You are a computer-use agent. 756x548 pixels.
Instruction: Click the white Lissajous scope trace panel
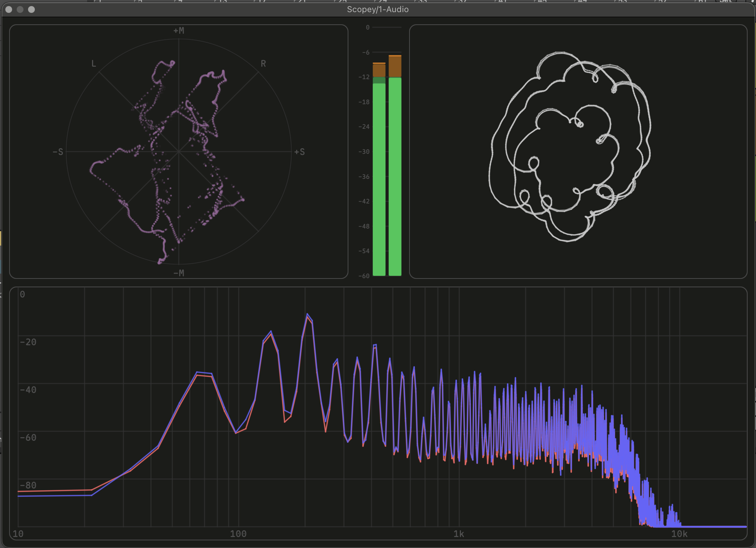tap(578, 152)
